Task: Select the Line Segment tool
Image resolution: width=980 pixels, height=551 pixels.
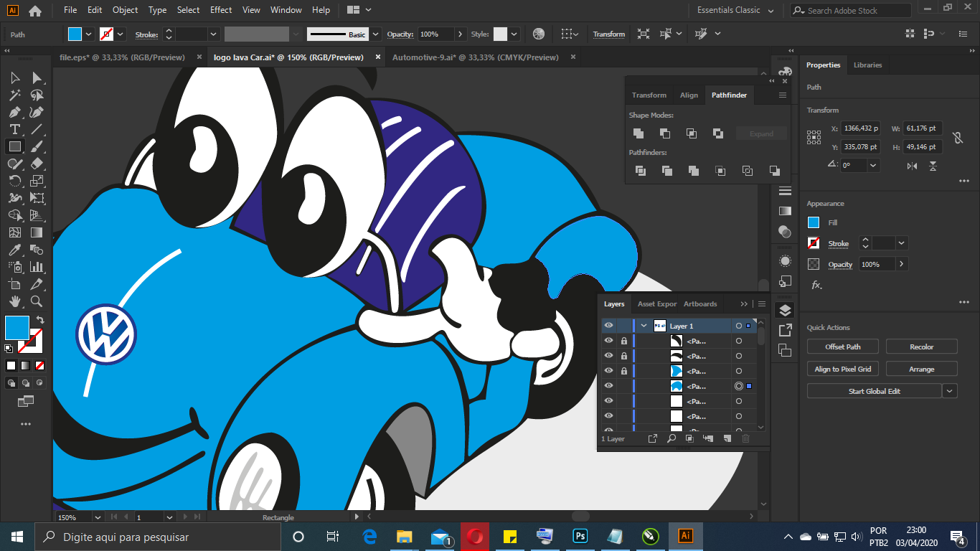Action: pyautogui.click(x=37, y=129)
